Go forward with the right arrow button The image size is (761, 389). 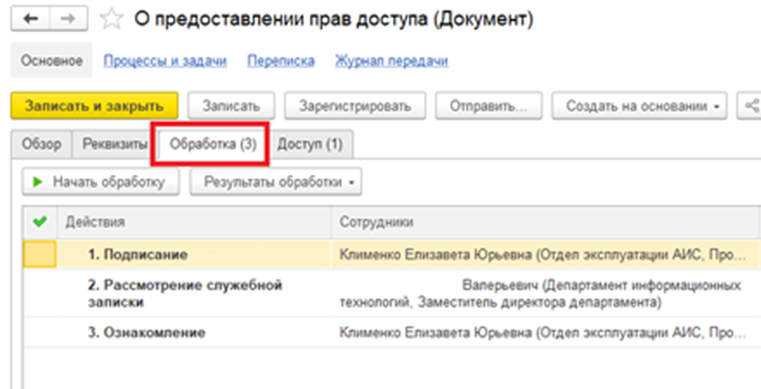point(68,19)
